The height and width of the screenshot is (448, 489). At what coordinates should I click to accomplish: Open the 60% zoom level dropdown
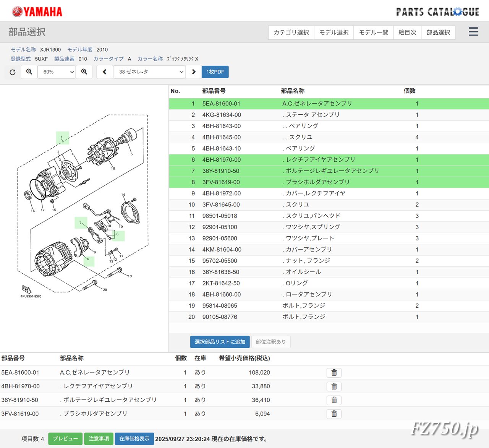(x=57, y=72)
